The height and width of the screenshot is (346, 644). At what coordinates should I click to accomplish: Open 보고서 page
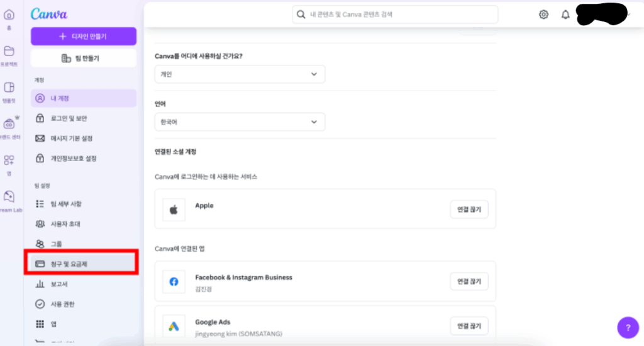[84, 284]
